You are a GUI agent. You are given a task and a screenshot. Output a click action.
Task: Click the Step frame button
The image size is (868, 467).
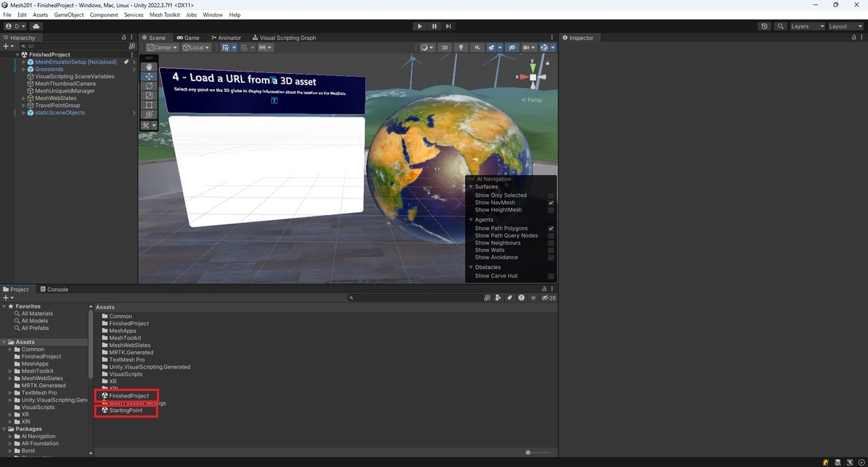[448, 26]
